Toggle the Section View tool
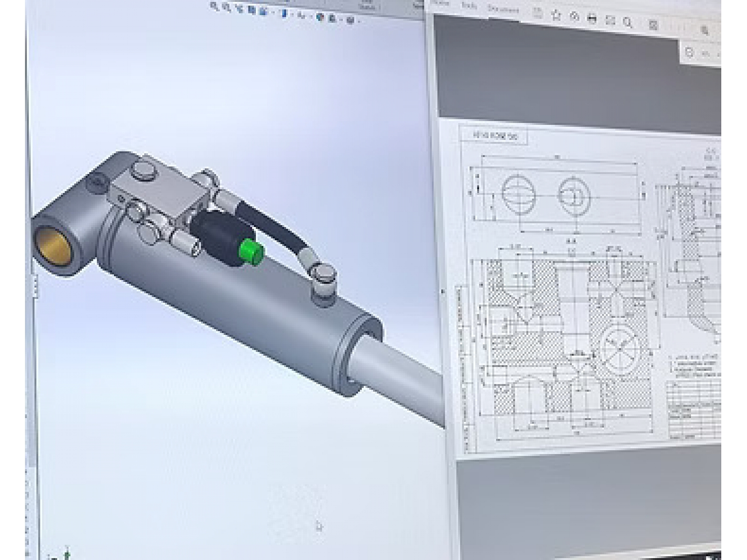 pyautogui.click(x=252, y=10)
